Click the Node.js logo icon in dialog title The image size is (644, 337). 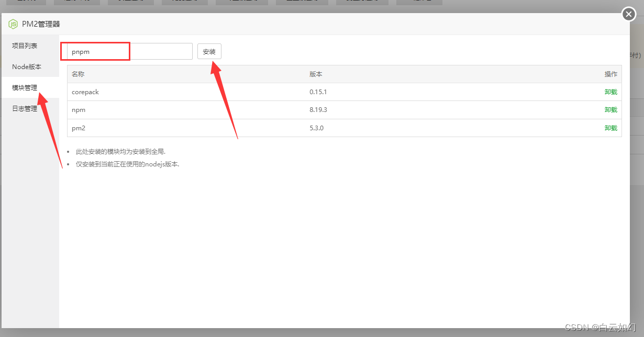coord(13,24)
